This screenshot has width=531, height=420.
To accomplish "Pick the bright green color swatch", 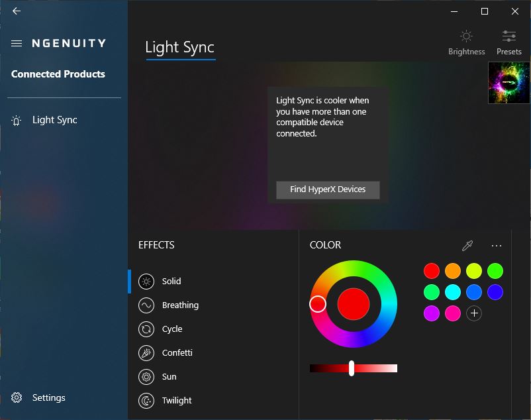I will pyautogui.click(x=495, y=271).
